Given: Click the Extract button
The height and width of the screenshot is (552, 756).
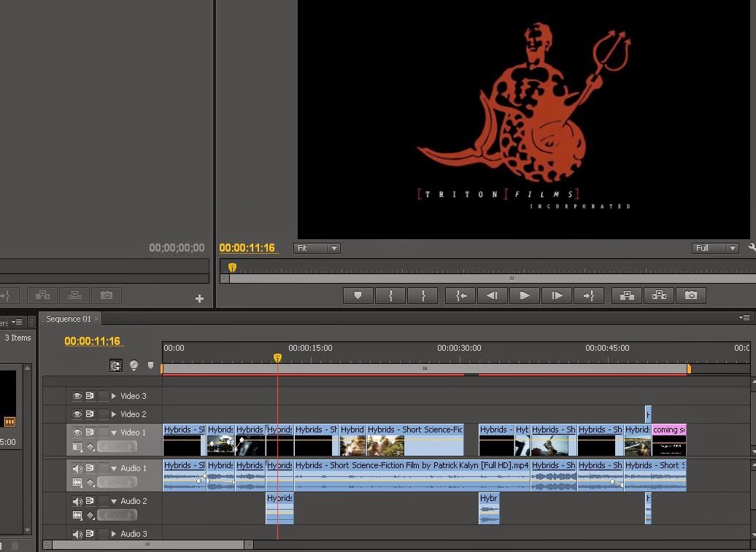Looking at the screenshot, I should click(x=659, y=295).
